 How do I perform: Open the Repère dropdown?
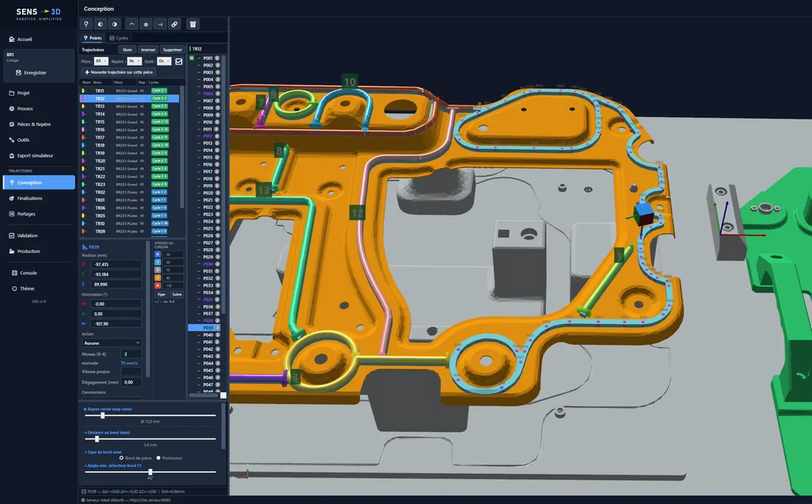(134, 61)
